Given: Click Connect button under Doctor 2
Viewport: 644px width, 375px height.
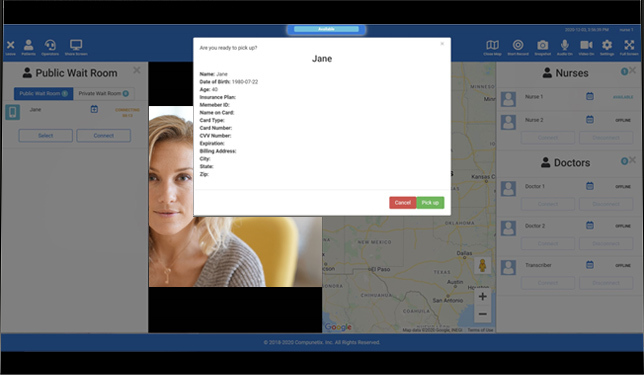Looking at the screenshot, I should [548, 243].
